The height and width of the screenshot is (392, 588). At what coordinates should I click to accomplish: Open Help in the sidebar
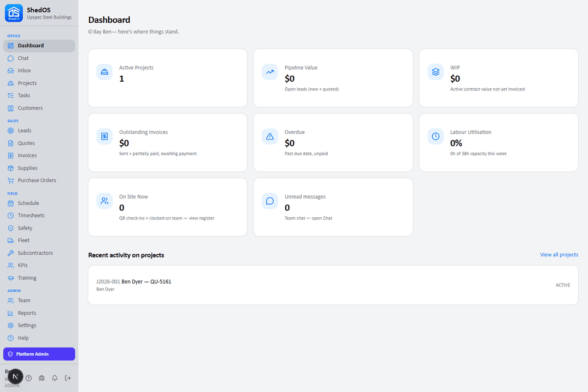point(39,338)
